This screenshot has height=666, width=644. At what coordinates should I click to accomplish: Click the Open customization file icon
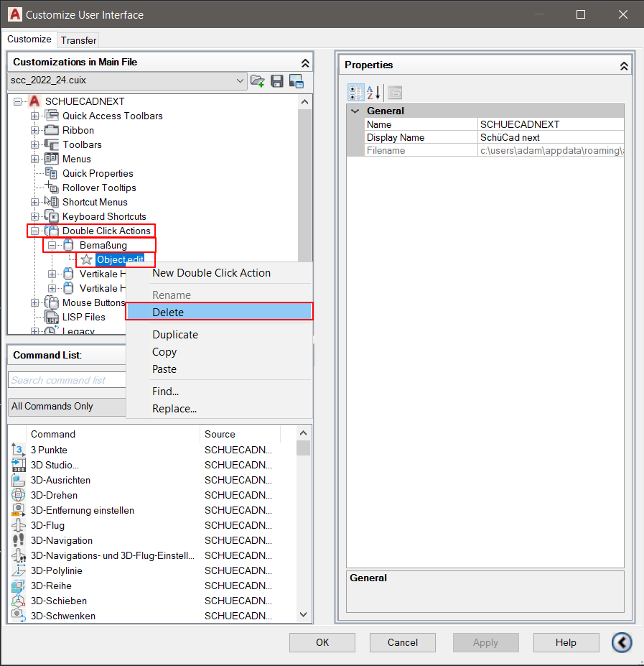tap(258, 81)
